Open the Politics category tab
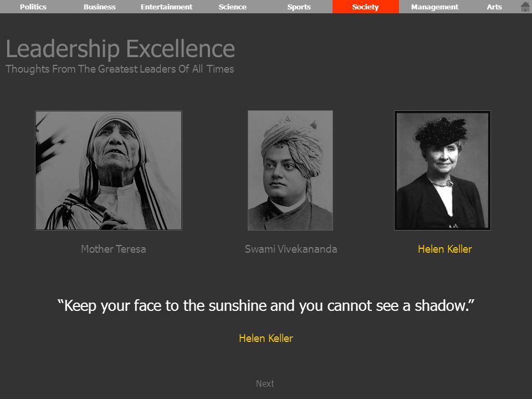Image resolution: width=532 pixels, height=399 pixels. point(33,7)
